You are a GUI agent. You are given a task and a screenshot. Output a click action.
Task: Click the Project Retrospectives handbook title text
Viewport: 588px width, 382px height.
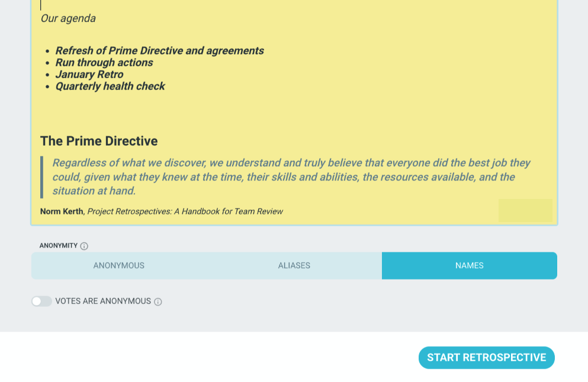(185, 211)
